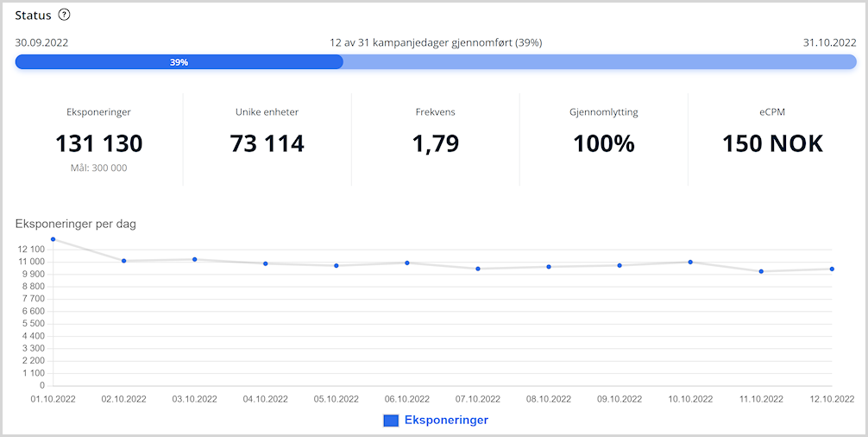Click the 06.10.2022 x-axis date label
The image size is (868, 437).
pos(407,399)
